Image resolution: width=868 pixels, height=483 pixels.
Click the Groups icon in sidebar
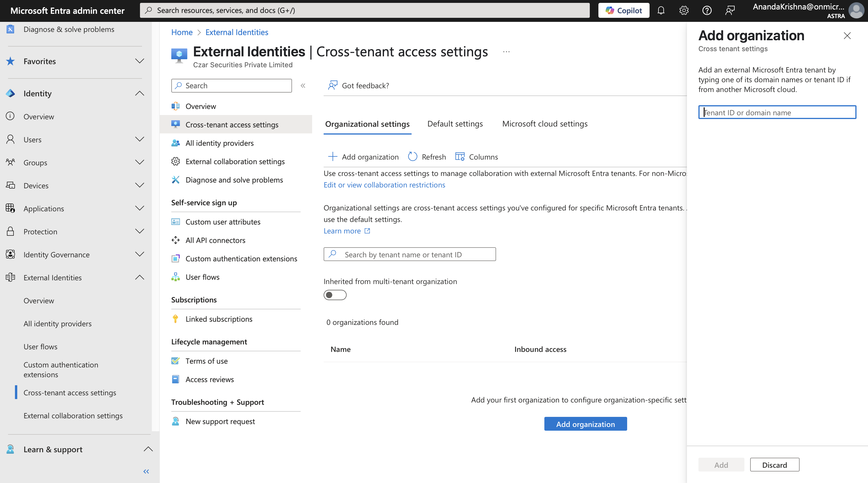coord(10,162)
